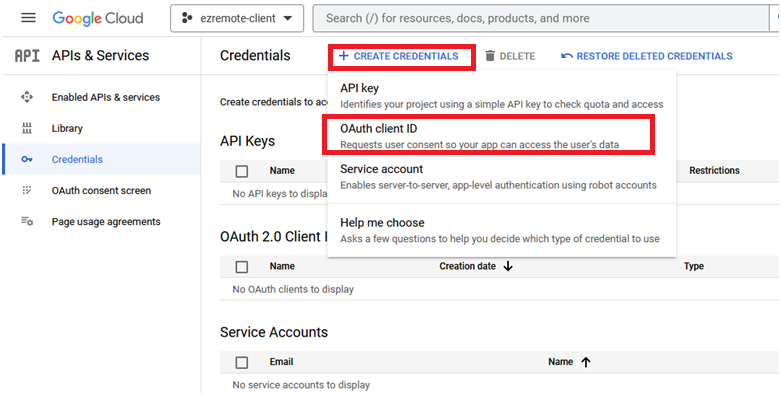Click the Service Accounts section heading
This screenshot has height=395, width=781.
pos(274,332)
